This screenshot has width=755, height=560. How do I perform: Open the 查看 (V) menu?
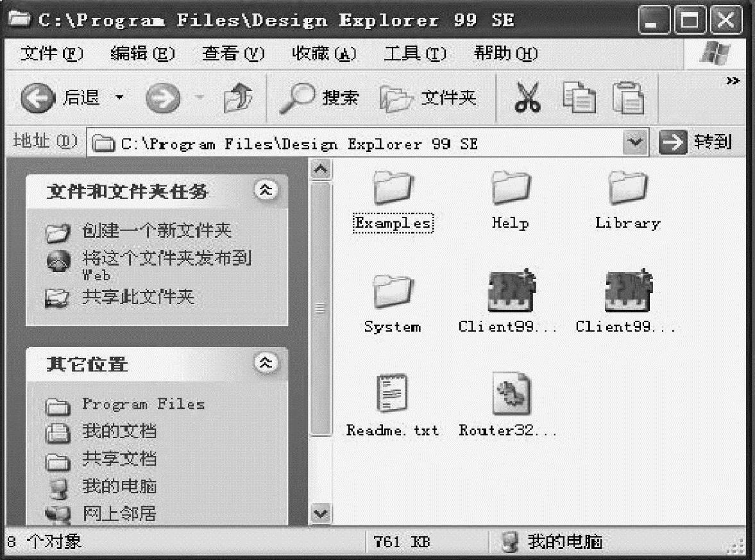pyautogui.click(x=233, y=53)
